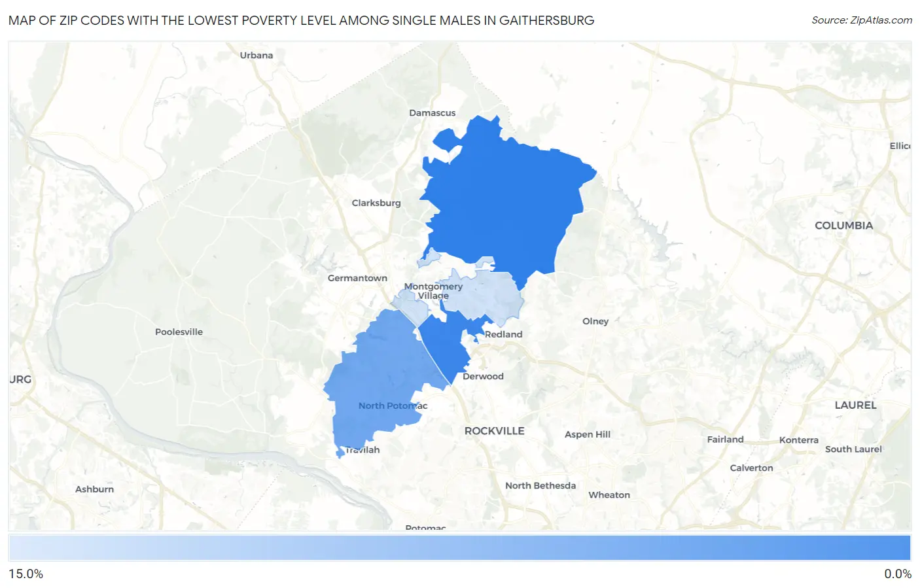
Task: Click the North Bethesda map label
Action: coord(540,485)
